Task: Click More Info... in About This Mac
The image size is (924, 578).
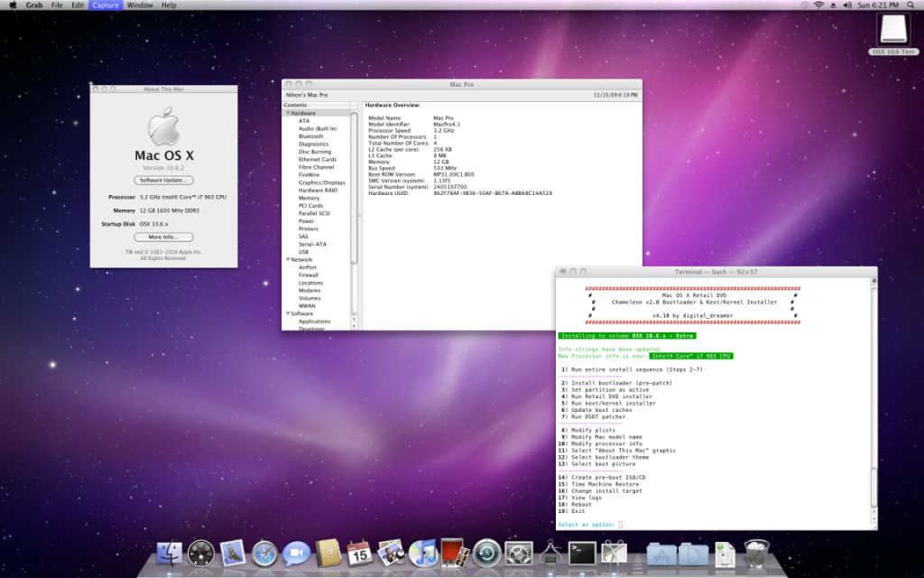Action: pos(163,238)
